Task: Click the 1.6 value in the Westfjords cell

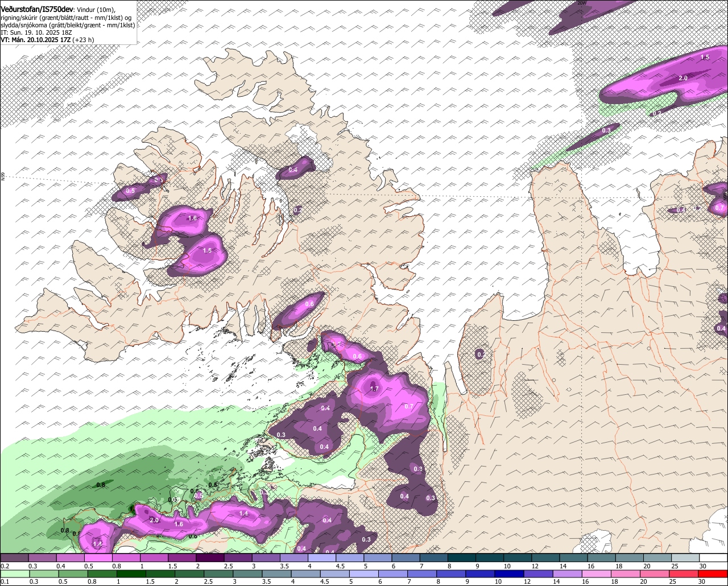Action: coord(192,218)
